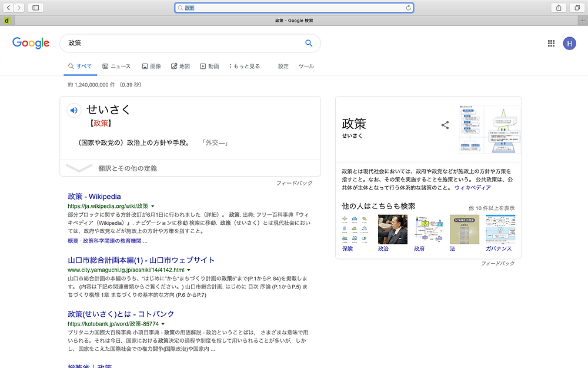Play pronunciation of せいさく

coord(74,111)
